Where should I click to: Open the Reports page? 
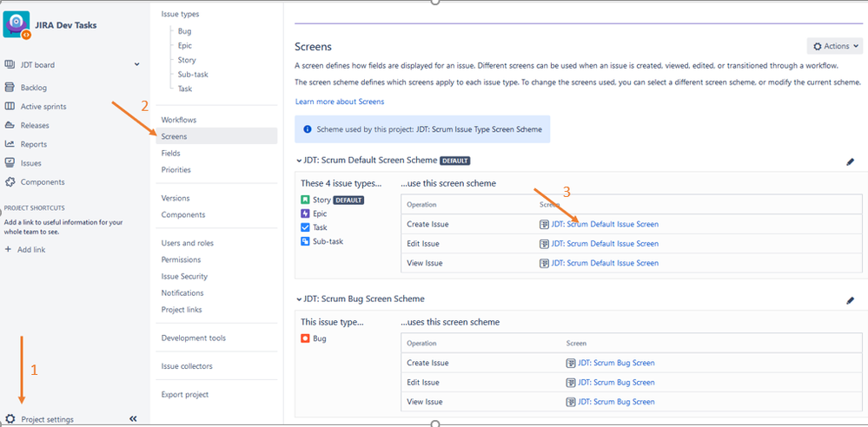[x=34, y=144]
